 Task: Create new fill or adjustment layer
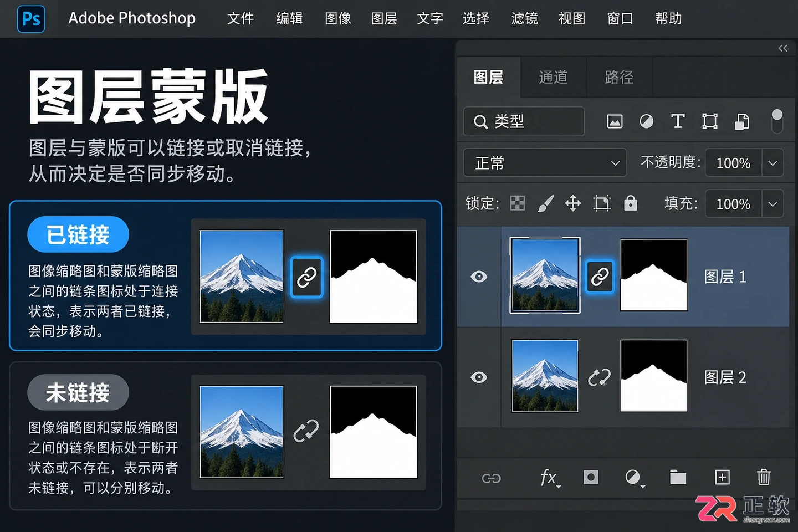(x=634, y=478)
